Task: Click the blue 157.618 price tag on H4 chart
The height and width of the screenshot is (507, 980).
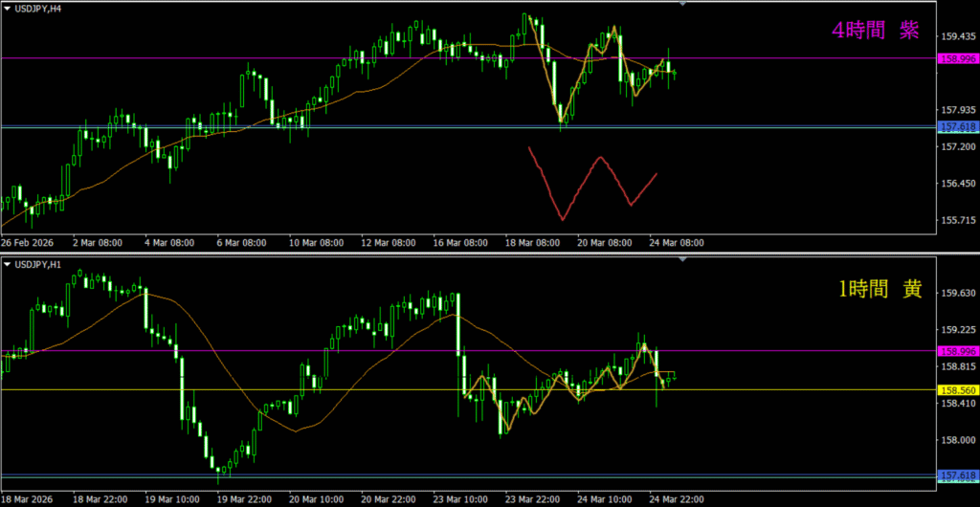Action: tap(958, 127)
